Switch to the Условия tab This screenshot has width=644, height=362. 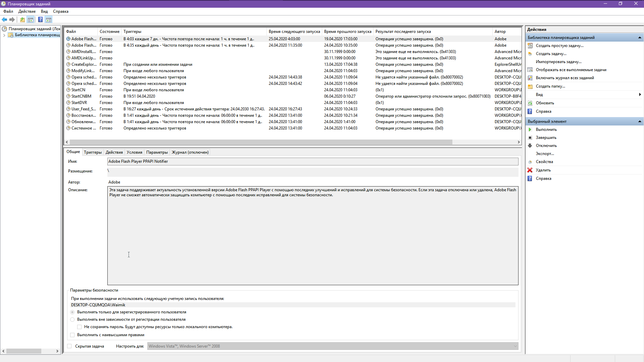tap(135, 152)
